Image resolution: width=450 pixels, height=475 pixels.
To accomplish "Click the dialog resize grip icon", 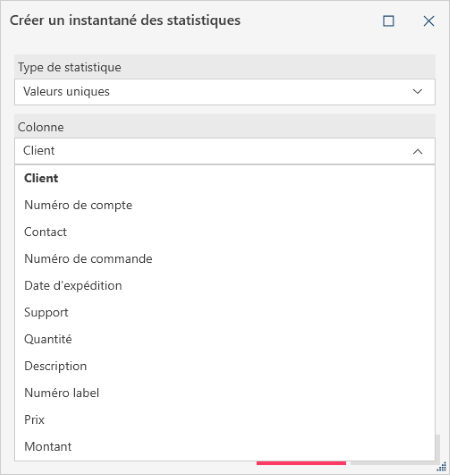I will click(442, 467).
